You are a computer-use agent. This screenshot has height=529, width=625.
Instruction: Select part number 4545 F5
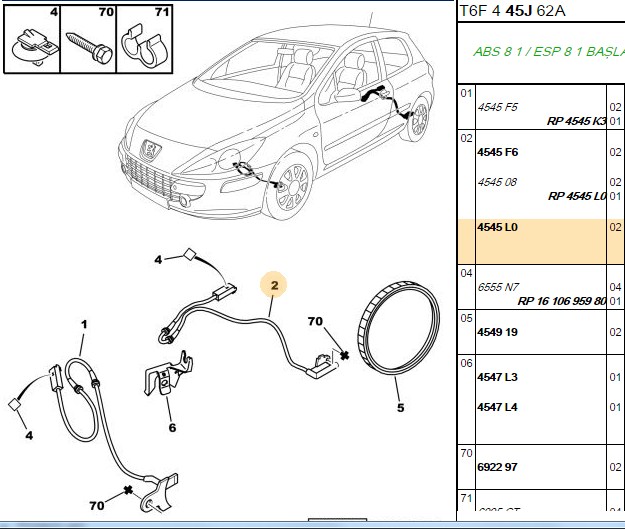coord(497,107)
